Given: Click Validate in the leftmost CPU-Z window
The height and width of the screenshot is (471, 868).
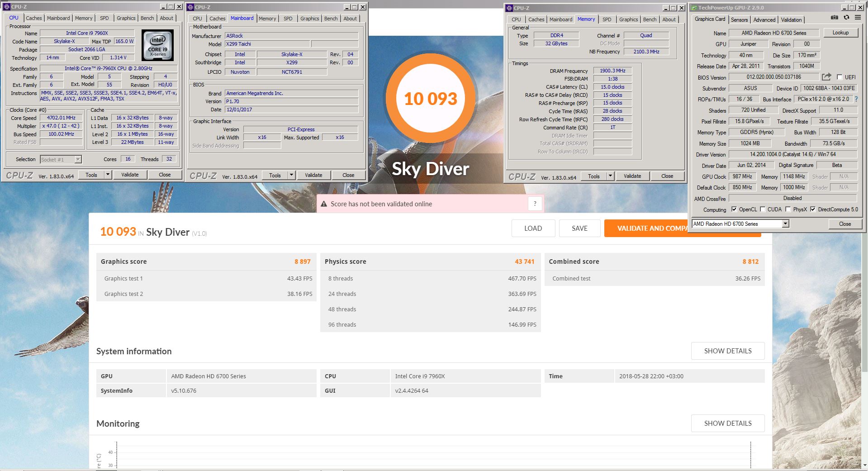Looking at the screenshot, I should point(130,175).
